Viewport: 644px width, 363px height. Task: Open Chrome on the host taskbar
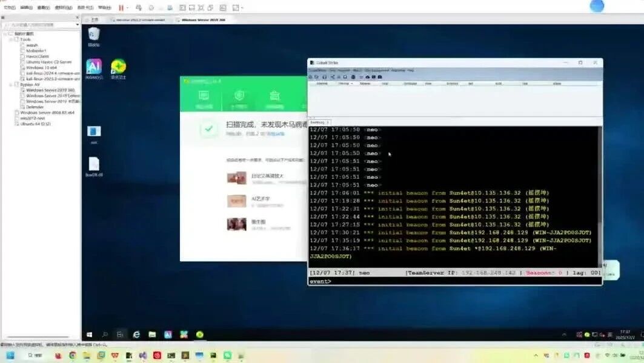coord(72,355)
